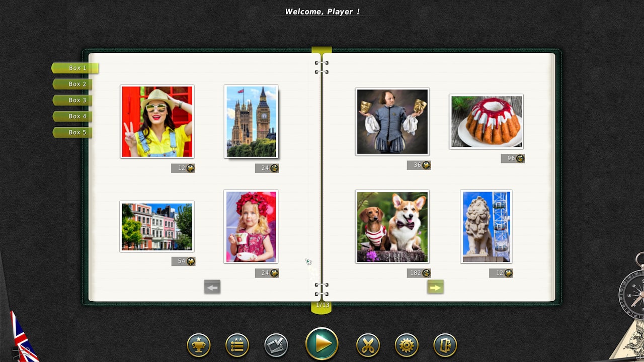The image size is (644, 362).
Task: Click the gray previous page arrow
Action: 212,287
